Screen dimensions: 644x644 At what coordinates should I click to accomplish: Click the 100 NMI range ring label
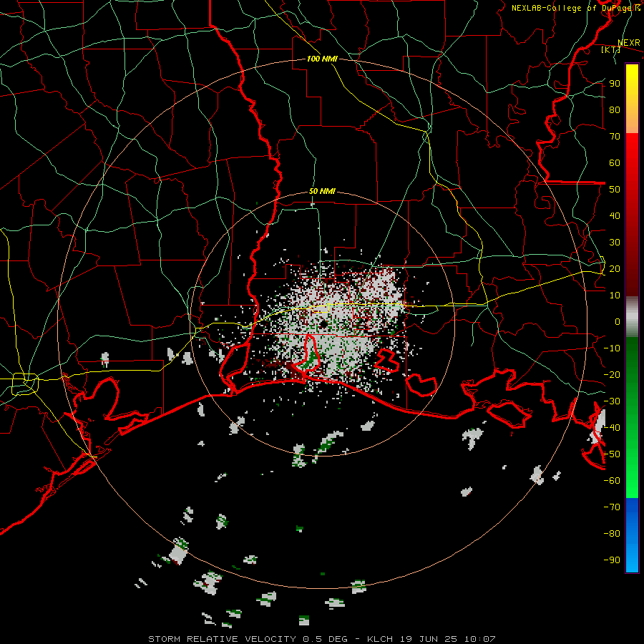click(322, 59)
